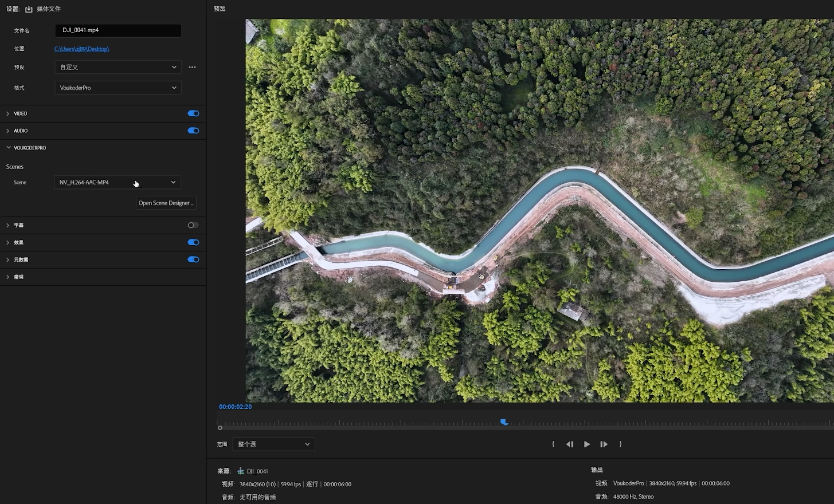Collapse the VOUKODERPRO section
The height and width of the screenshot is (504, 834).
click(x=8, y=148)
